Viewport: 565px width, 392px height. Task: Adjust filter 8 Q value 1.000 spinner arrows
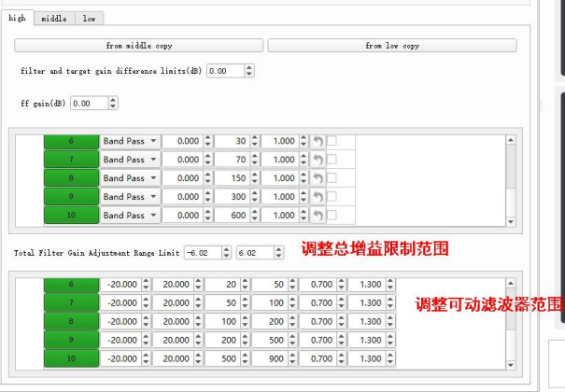coord(304,178)
